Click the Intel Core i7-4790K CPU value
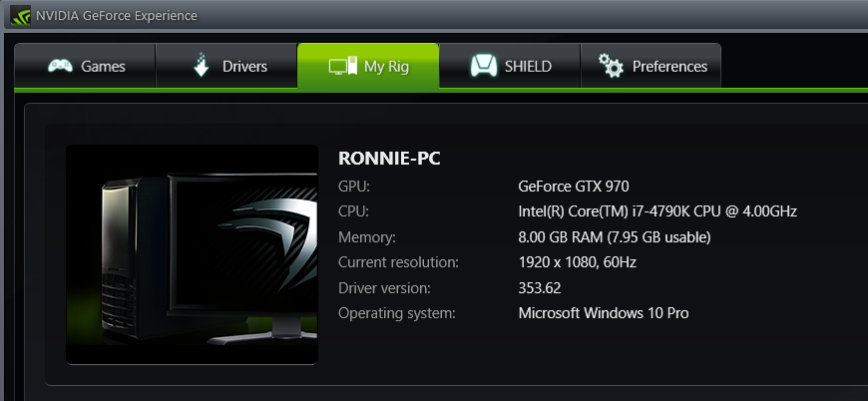Screen dimensions: 868x401 [657, 211]
